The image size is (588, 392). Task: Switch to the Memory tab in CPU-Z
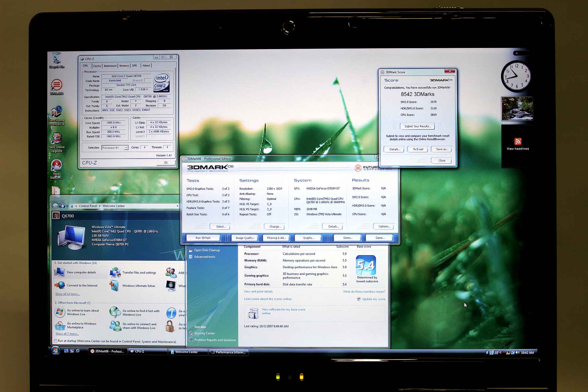point(124,66)
